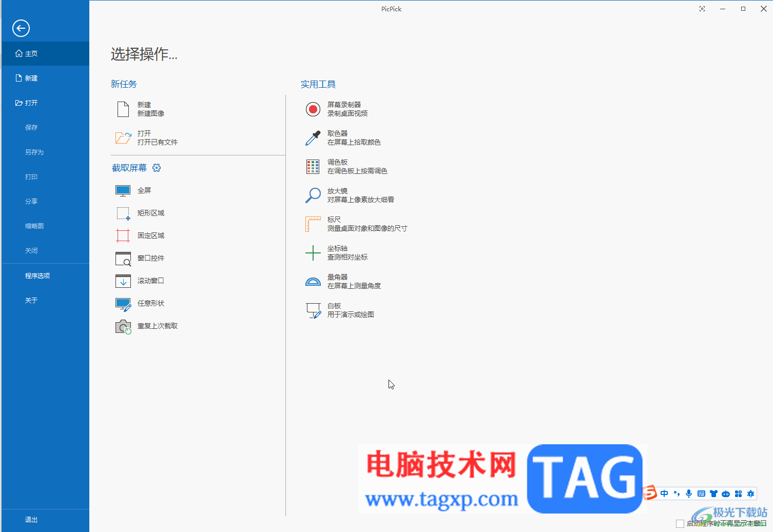773x532 pixels.
Task: Start a 全屏 capture via its label
Action: pos(144,190)
